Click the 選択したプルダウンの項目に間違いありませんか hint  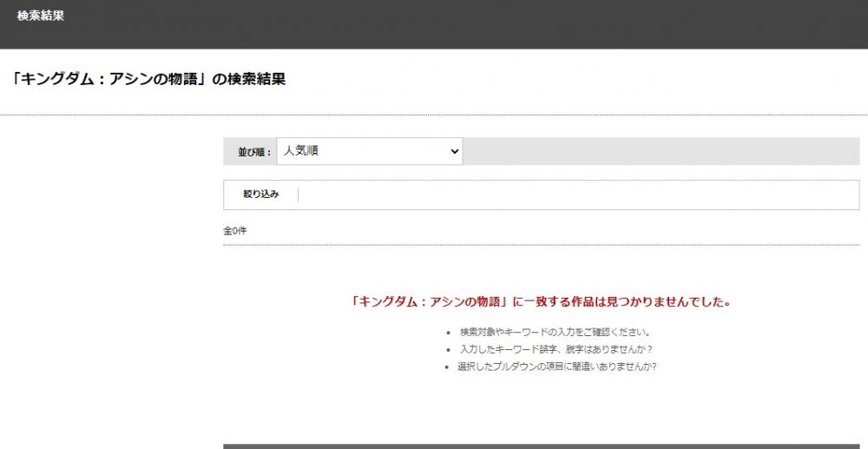pyautogui.click(x=557, y=366)
